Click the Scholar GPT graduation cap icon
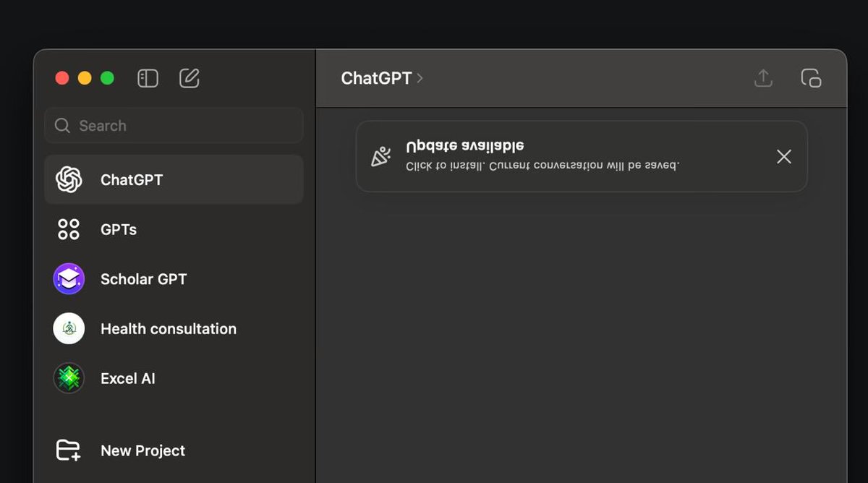This screenshot has width=868, height=483. pyautogui.click(x=69, y=279)
